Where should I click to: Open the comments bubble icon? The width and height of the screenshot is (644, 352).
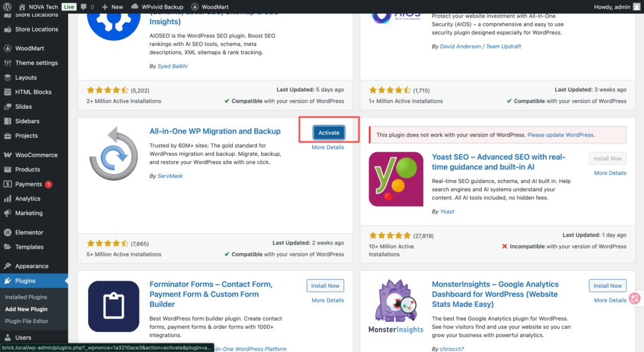[x=84, y=6]
